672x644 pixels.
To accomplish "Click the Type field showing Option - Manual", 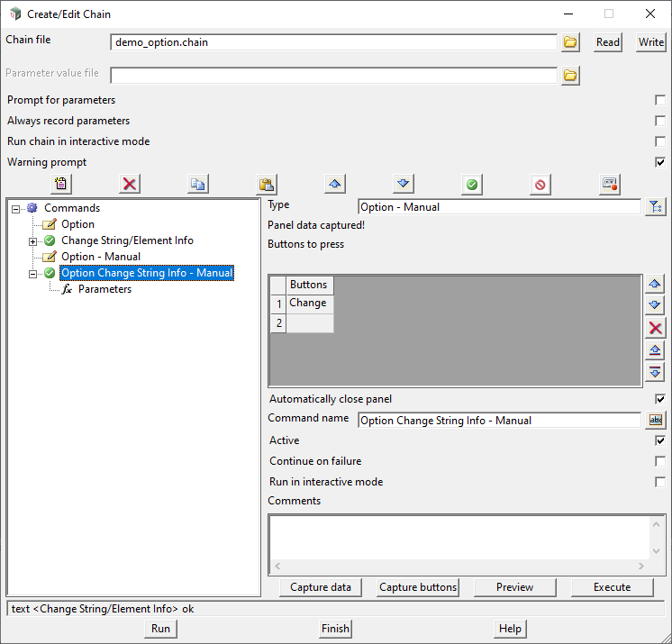I will (499, 207).
